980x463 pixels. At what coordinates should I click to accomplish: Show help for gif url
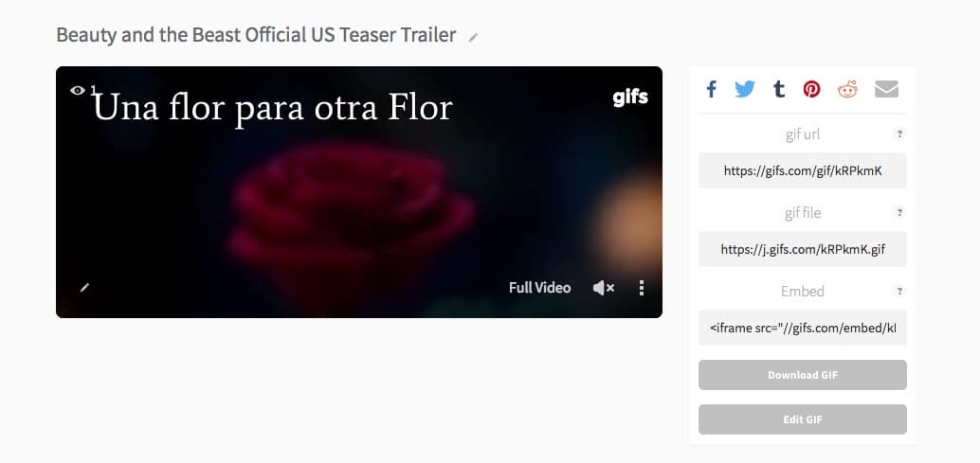click(899, 134)
